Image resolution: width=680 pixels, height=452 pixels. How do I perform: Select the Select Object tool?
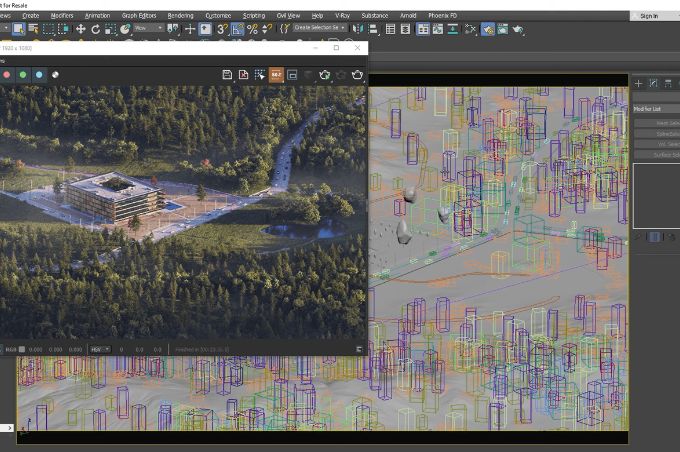[x=19, y=29]
